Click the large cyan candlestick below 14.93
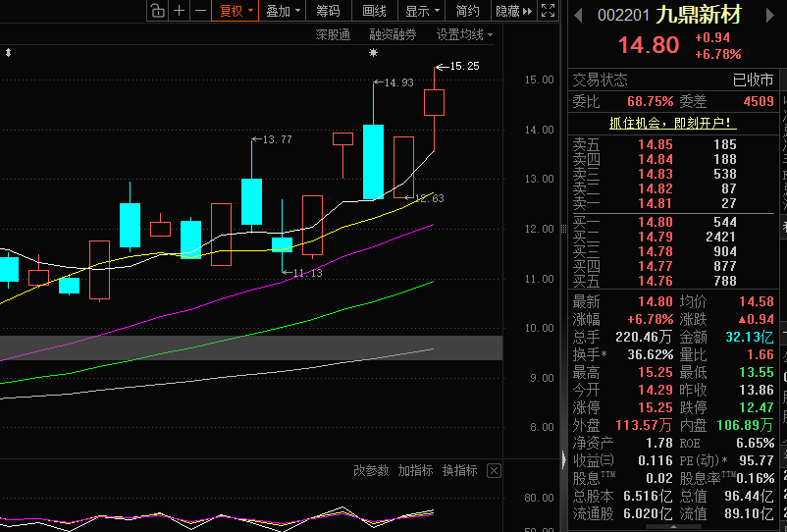 373,162
